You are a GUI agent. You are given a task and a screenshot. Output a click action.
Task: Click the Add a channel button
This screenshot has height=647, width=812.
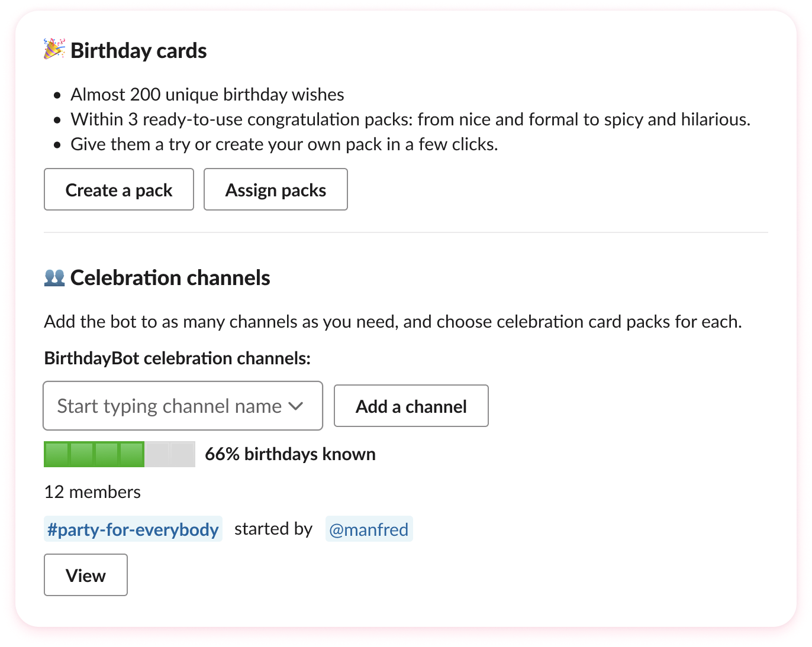411,406
